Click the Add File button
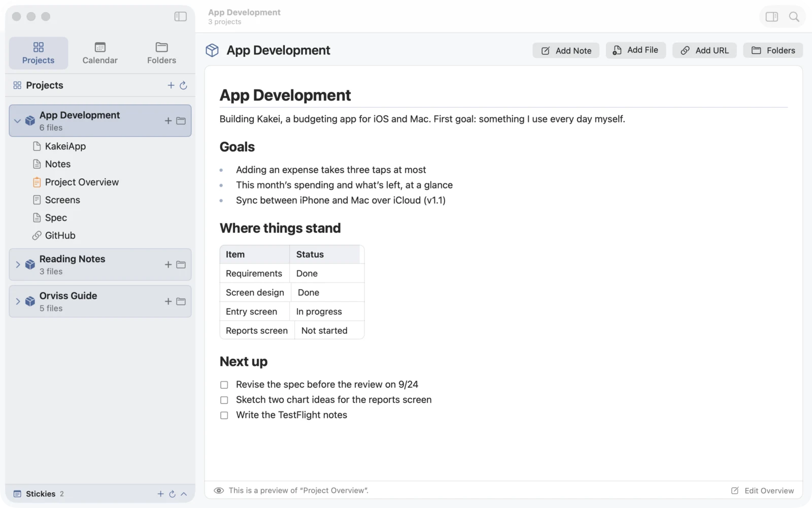Image resolution: width=812 pixels, height=508 pixels. (635, 50)
